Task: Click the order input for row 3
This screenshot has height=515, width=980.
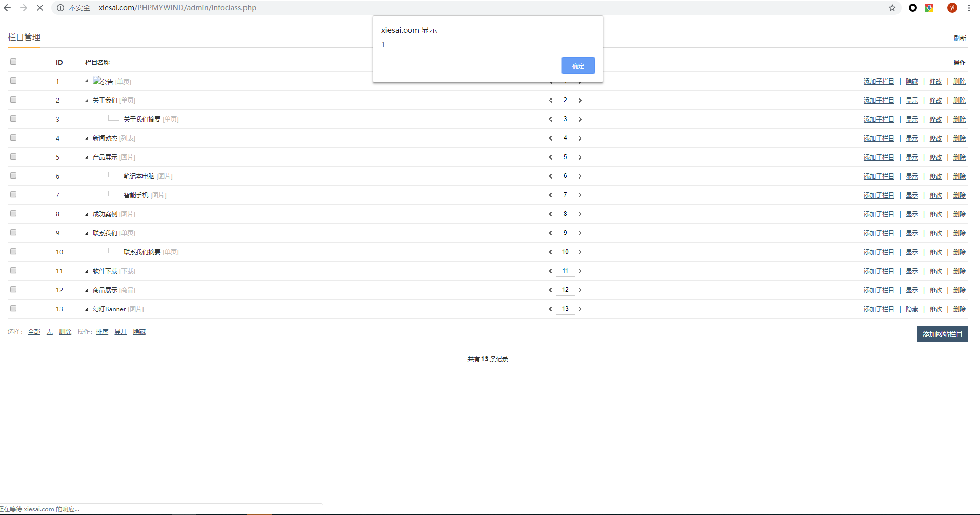Action: click(565, 119)
